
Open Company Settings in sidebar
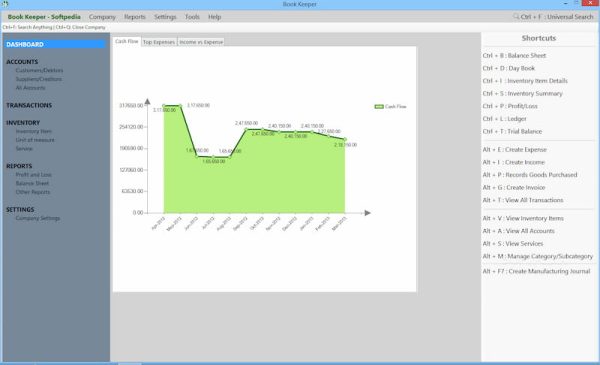click(x=38, y=218)
